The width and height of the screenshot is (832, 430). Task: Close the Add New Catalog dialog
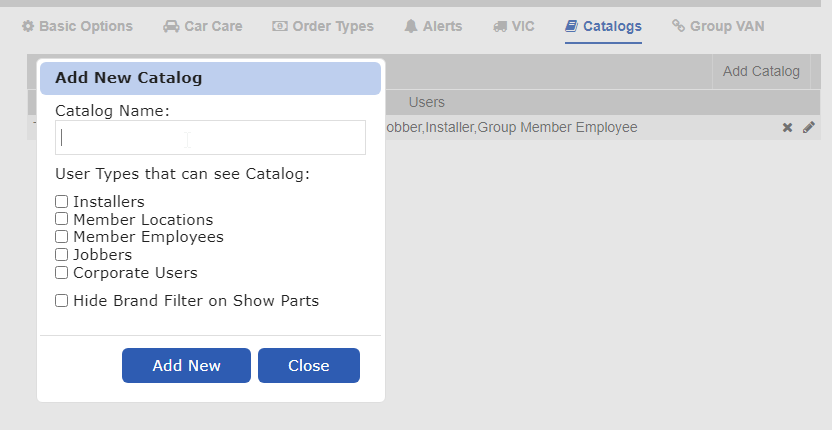[308, 366]
